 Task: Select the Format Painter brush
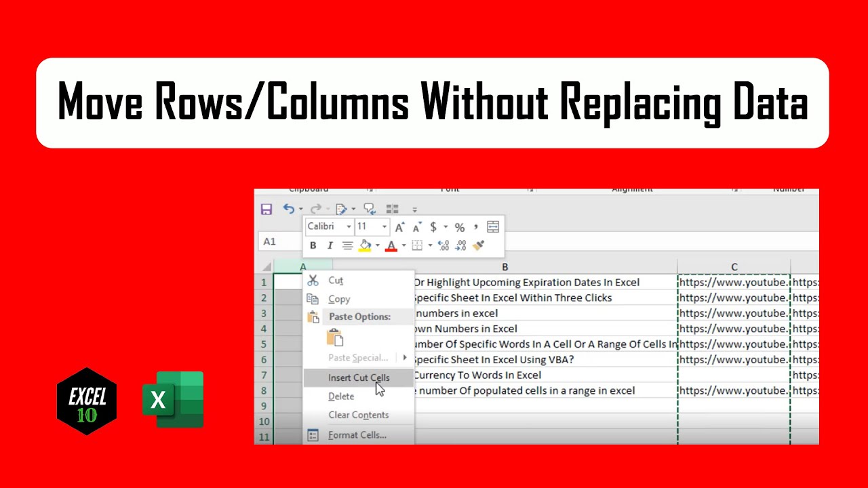[x=479, y=245]
